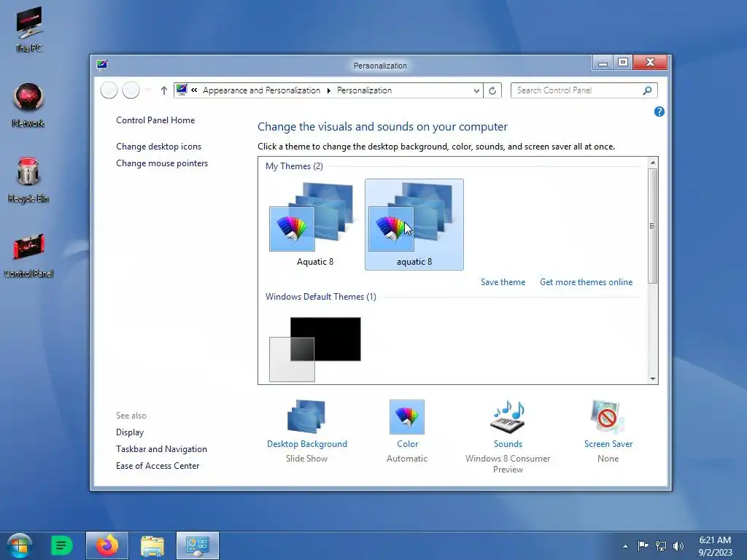747x560 pixels.
Task: Open the Color icon
Action: 407,416
